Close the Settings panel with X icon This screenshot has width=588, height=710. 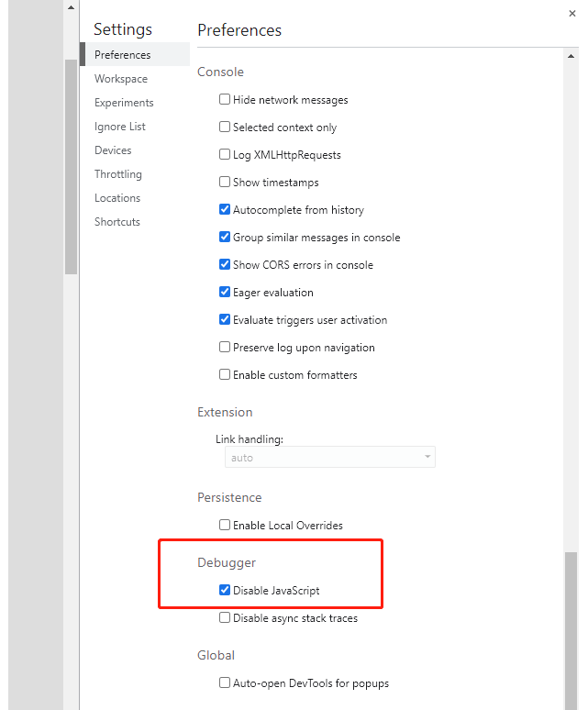(x=572, y=14)
